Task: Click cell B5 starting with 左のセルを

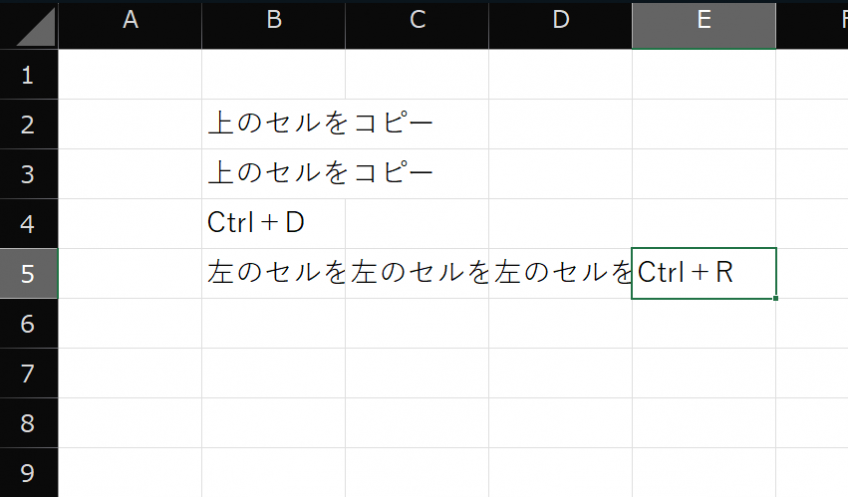Action: click(x=273, y=273)
